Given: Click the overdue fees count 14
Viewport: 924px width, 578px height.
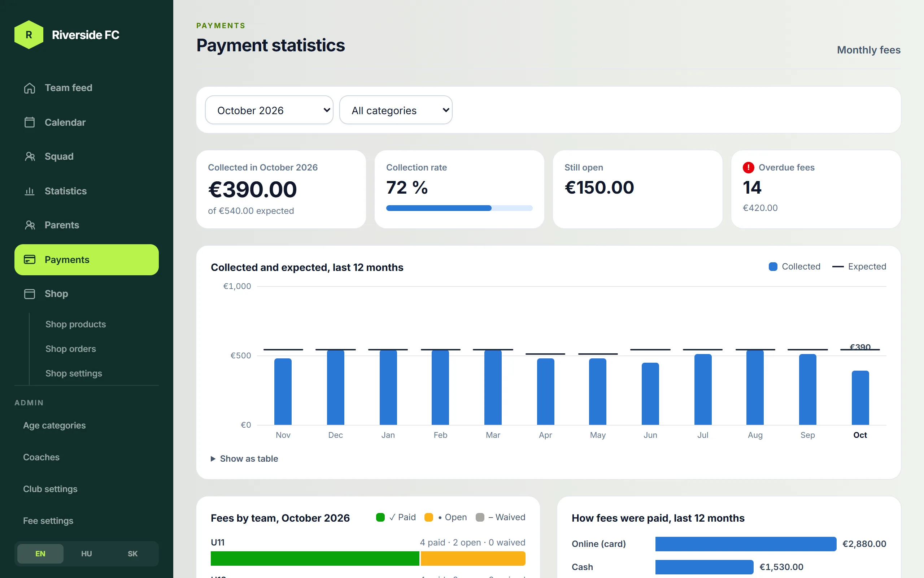Looking at the screenshot, I should coord(752,187).
